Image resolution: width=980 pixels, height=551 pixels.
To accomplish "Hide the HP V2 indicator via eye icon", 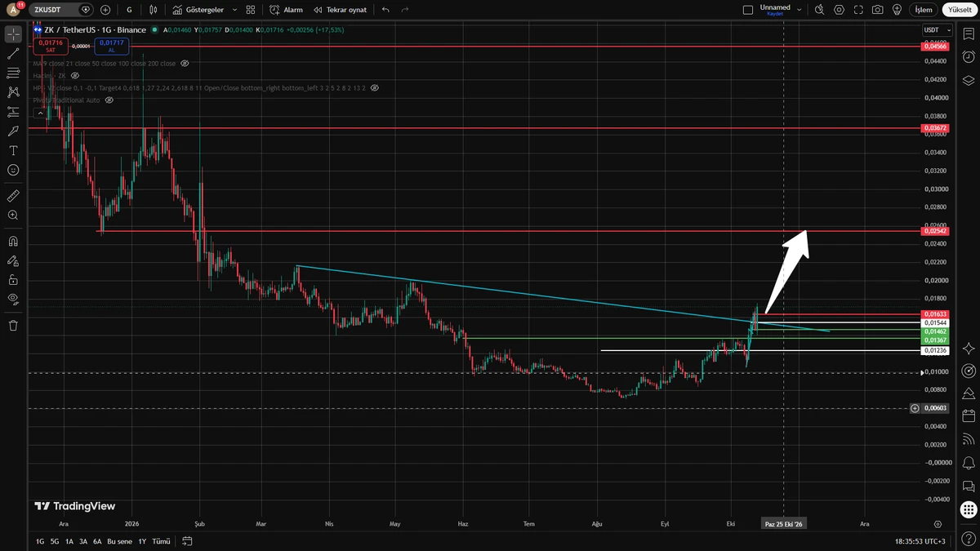I will click(x=374, y=87).
